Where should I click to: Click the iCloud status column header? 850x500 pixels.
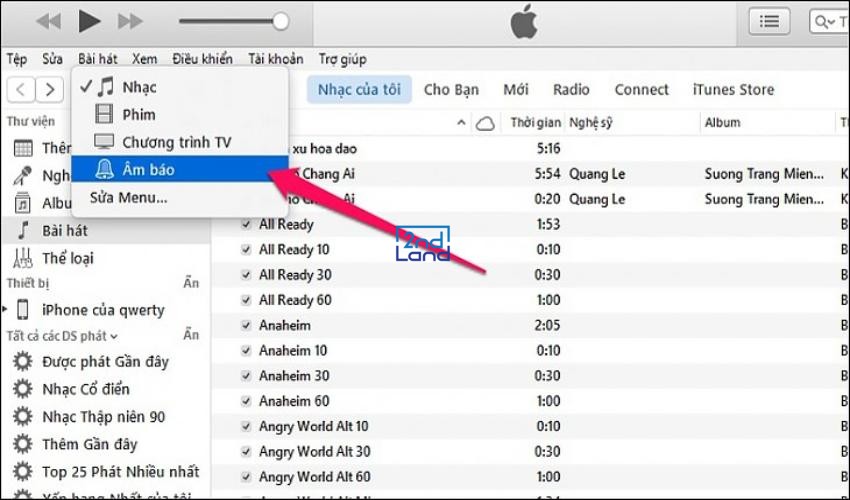click(x=485, y=124)
